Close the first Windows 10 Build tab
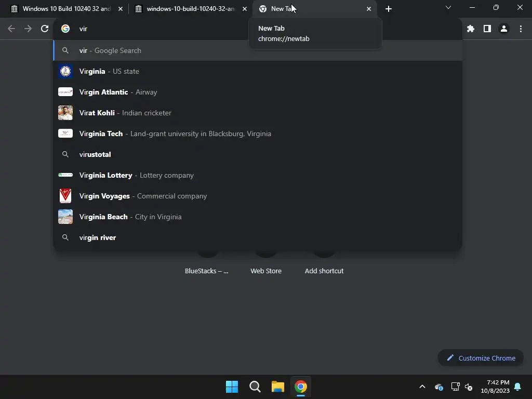The image size is (532, 399). click(x=121, y=9)
